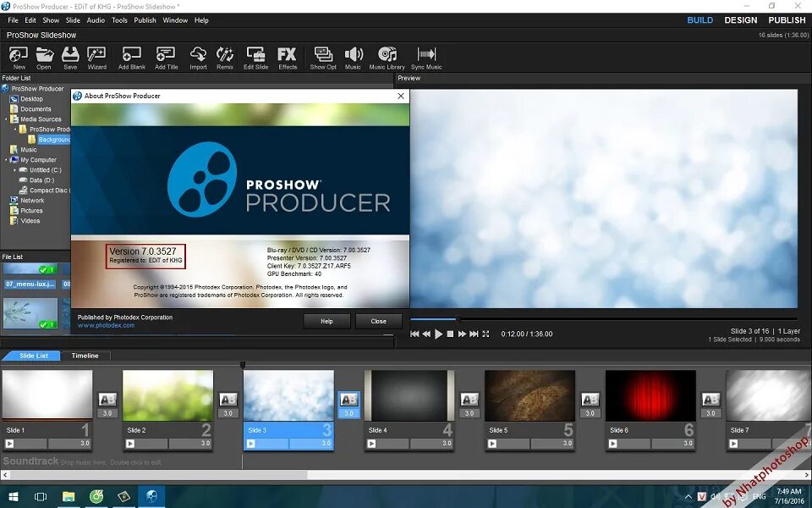Add Title slide toolbar icon

[x=167, y=58]
